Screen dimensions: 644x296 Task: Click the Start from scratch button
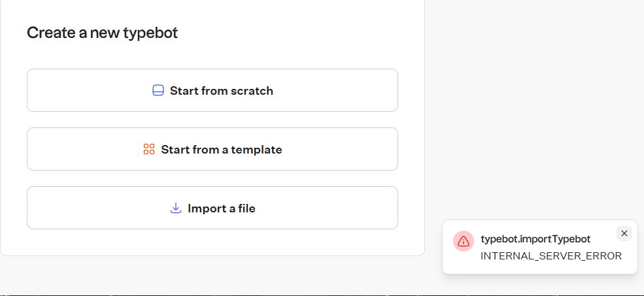(212, 90)
